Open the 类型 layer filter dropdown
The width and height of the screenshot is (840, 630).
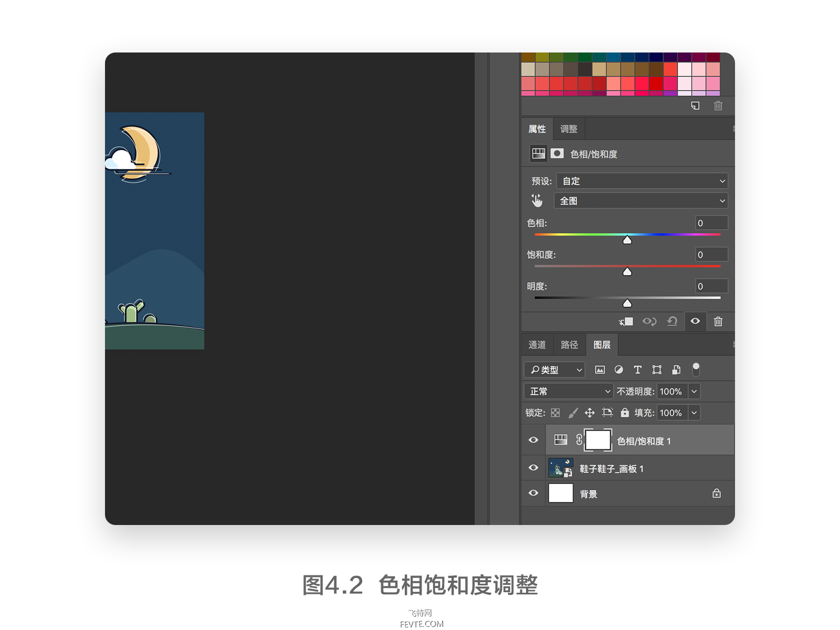[x=554, y=370]
